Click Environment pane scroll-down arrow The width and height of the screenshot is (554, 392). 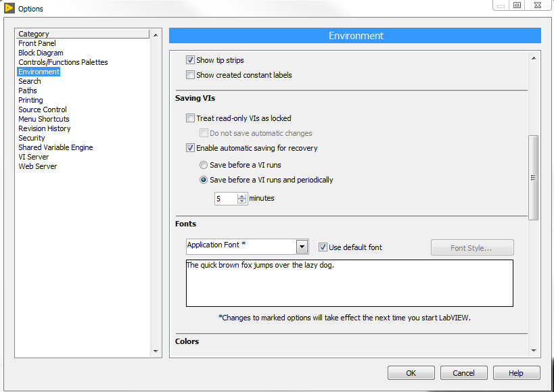point(534,351)
